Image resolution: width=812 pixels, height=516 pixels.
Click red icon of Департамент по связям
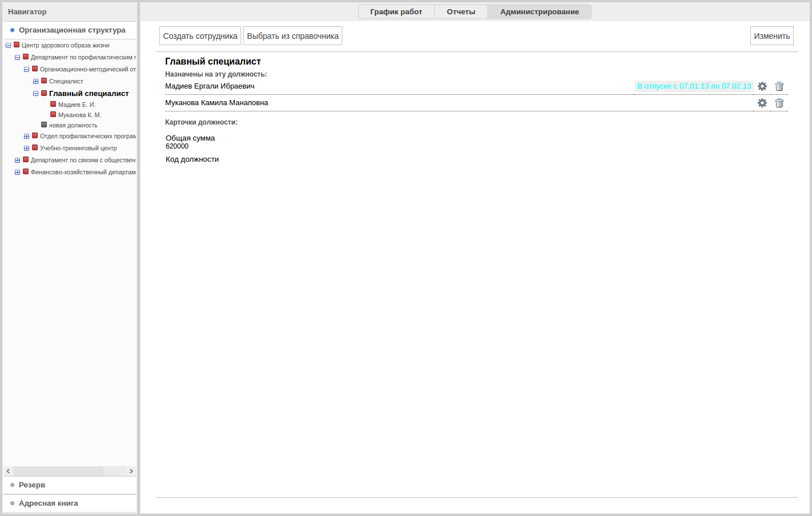click(x=26, y=159)
